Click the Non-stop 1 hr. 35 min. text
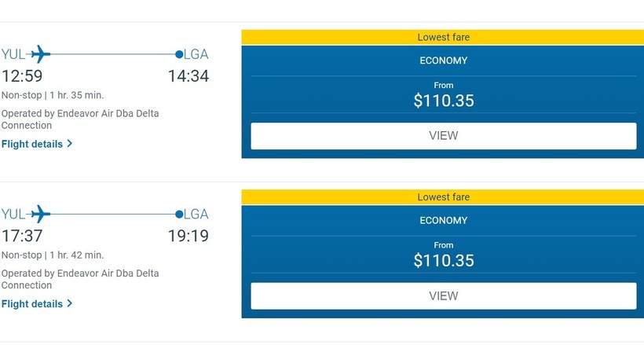This screenshot has height=345, width=644. click(x=52, y=95)
